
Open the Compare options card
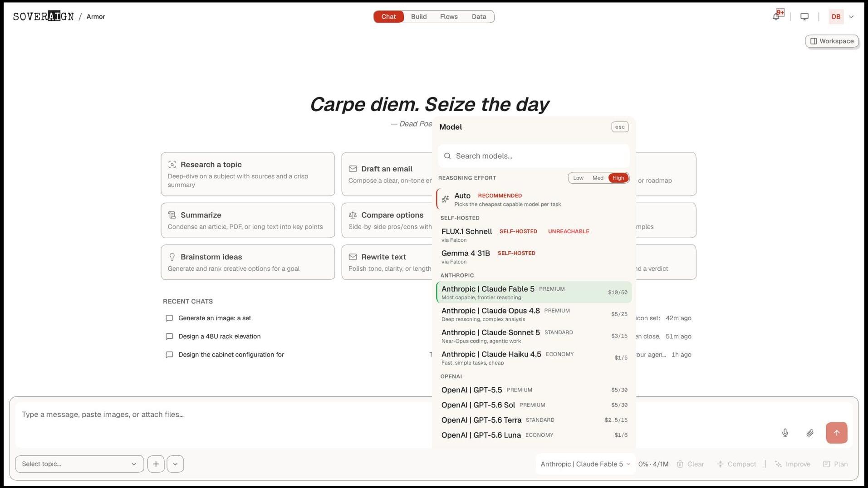387,220
